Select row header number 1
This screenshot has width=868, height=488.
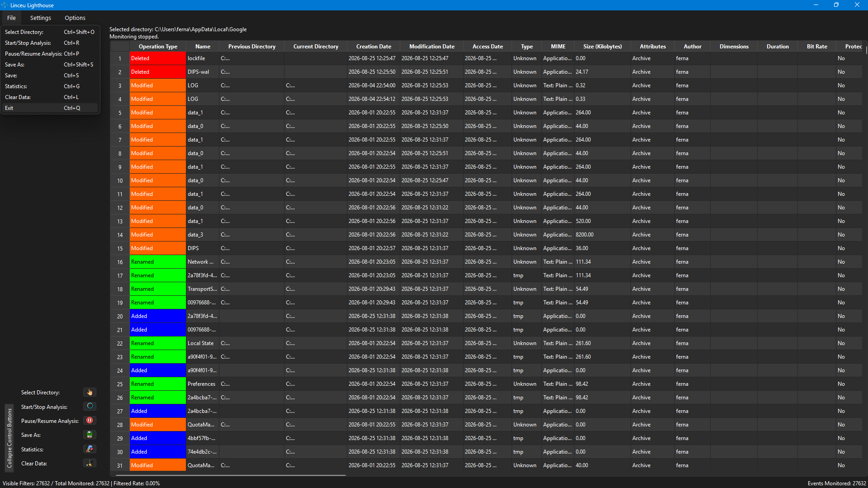click(120, 58)
